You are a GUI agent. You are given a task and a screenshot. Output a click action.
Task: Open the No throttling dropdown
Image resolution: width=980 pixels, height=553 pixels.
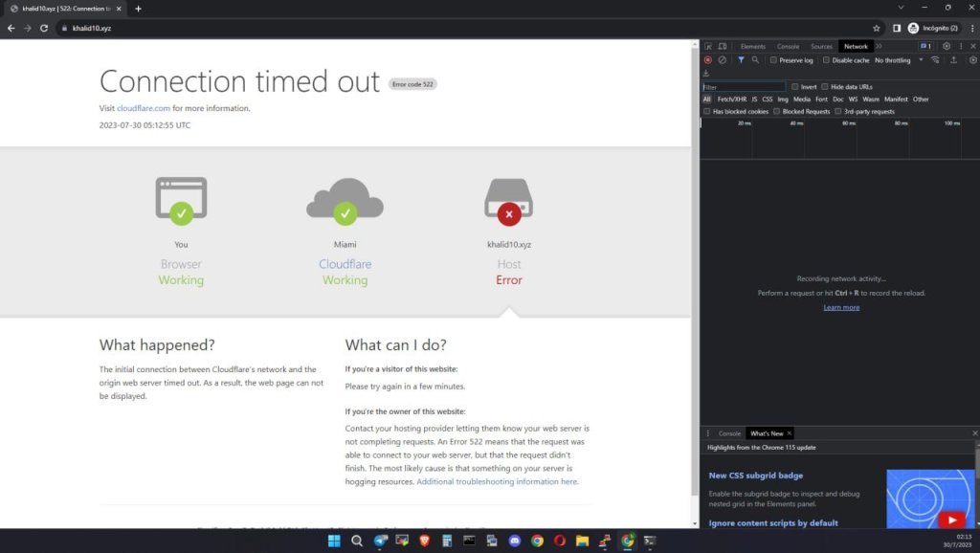[898, 60]
